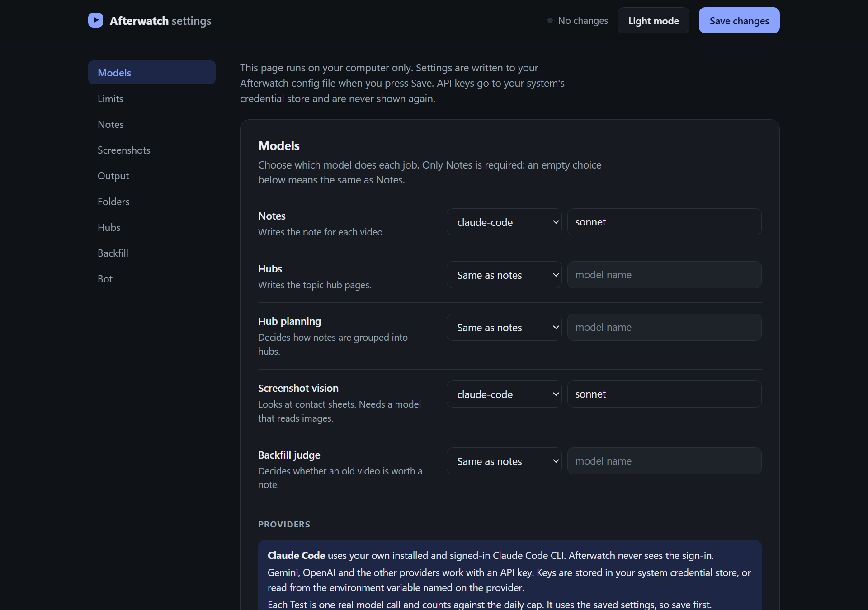Expand the Backfill judge provider dropdown
Screen dimensions: 868x610
tap(504, 461)
